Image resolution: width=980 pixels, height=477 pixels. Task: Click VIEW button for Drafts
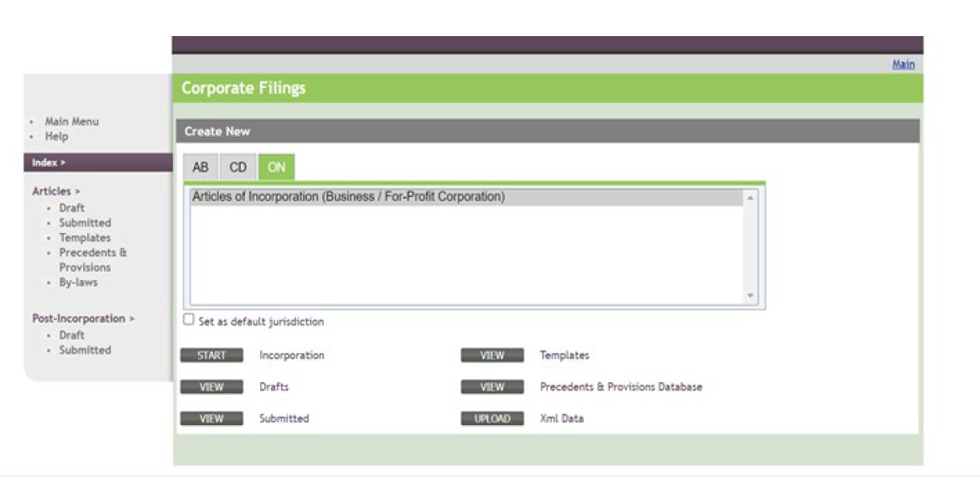point(211,387)
